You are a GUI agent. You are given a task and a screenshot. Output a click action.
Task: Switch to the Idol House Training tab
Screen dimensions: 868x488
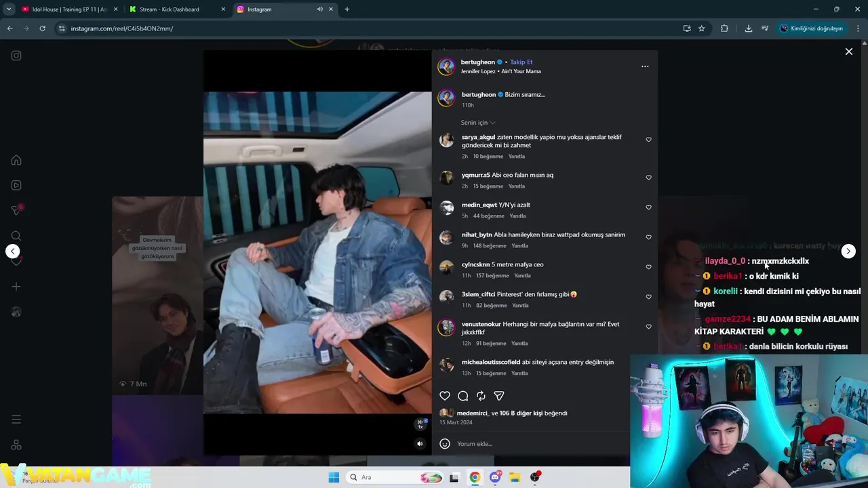coord(68,9)
